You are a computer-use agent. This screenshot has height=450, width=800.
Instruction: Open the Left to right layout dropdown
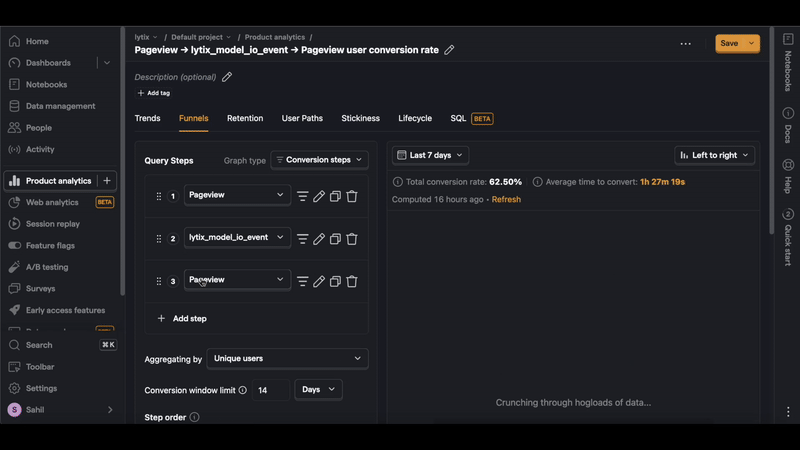click(x=714, y=155)
